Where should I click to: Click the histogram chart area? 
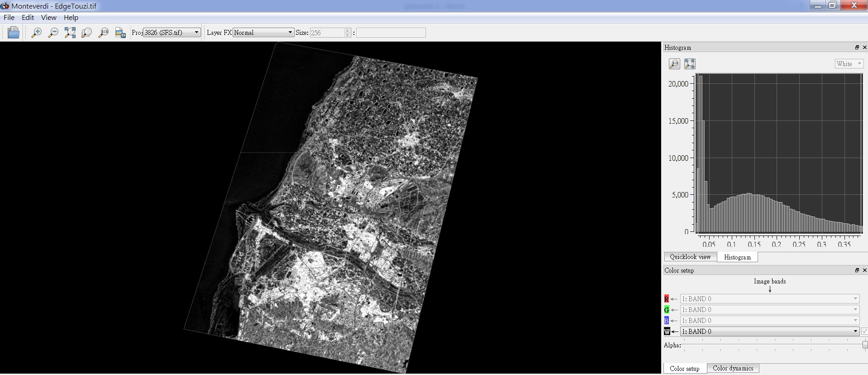pyautogui.click(x=779, y=154)
